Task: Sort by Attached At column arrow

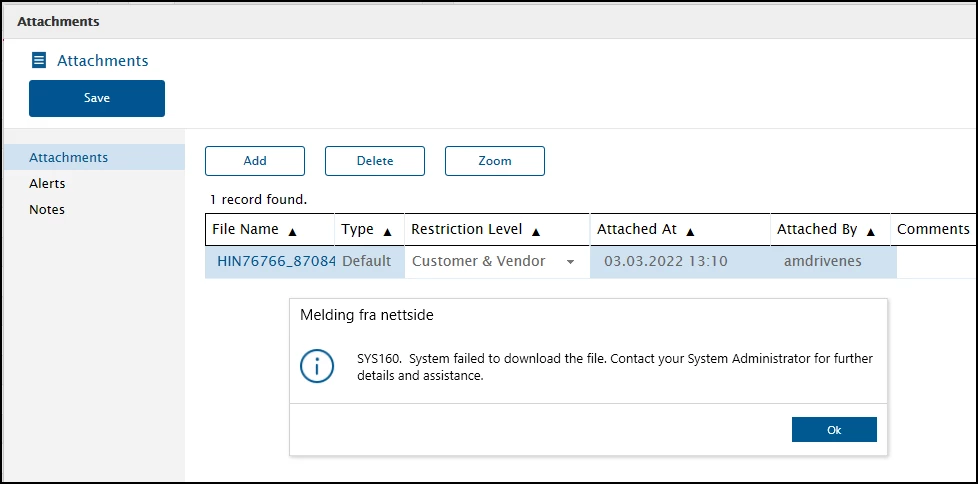Action: pyautogui.click(x=690, y=231)
